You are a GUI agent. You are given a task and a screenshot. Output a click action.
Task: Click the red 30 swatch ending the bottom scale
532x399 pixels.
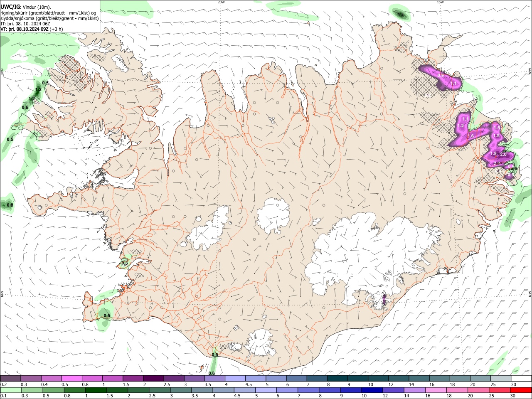point(521,390)
